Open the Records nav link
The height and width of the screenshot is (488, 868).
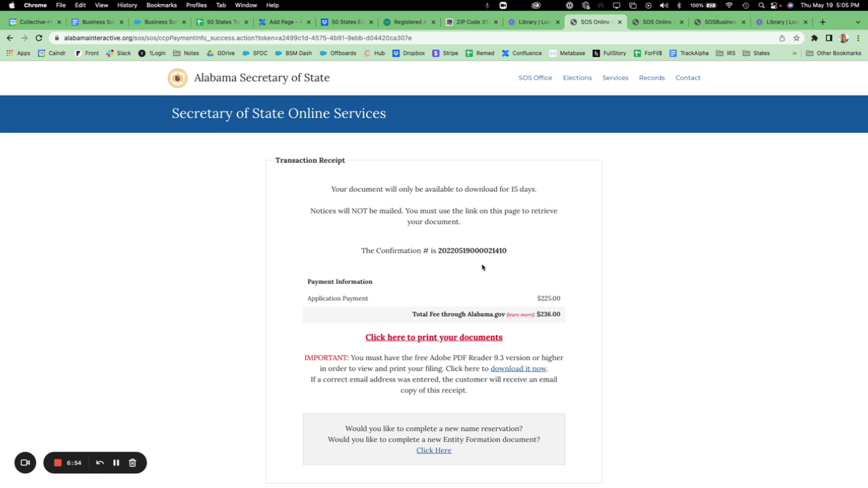click(652, 78)
